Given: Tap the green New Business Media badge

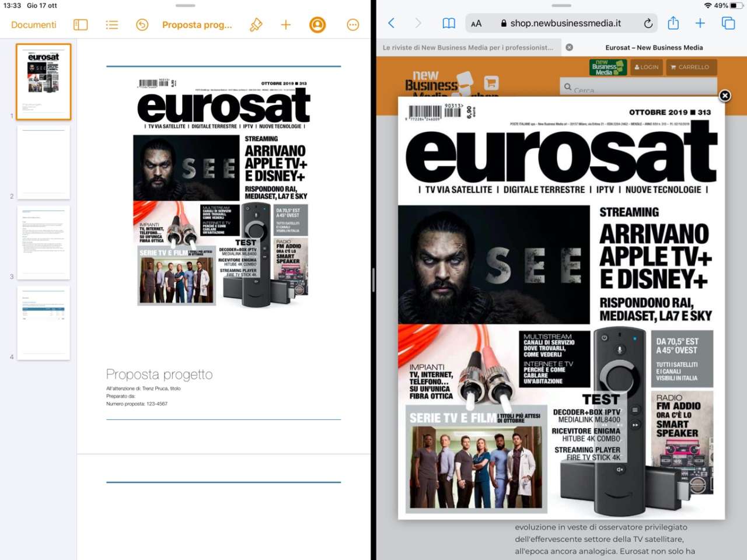Looking at the screenshot, I should (x=608, y=67).
